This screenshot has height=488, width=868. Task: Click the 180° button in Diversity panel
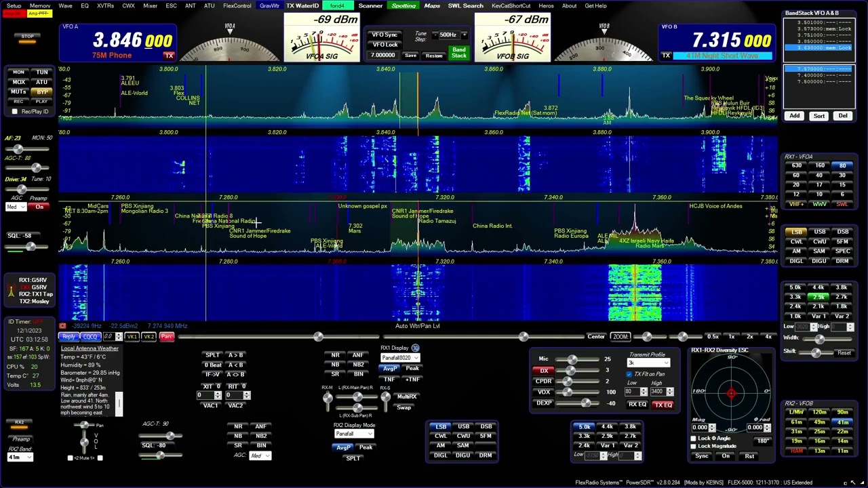(x=762, y=441)
